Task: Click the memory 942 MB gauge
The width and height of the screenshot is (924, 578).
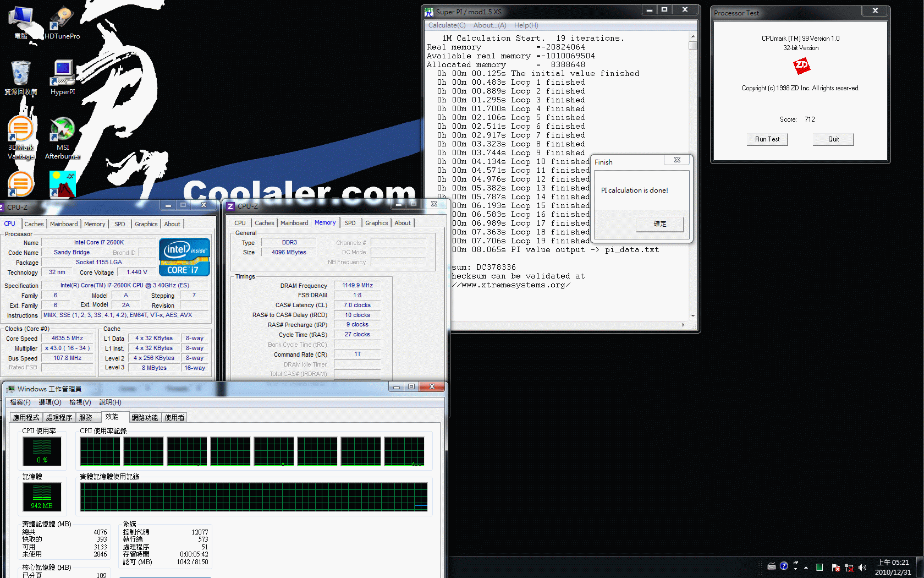Action: 42,497
